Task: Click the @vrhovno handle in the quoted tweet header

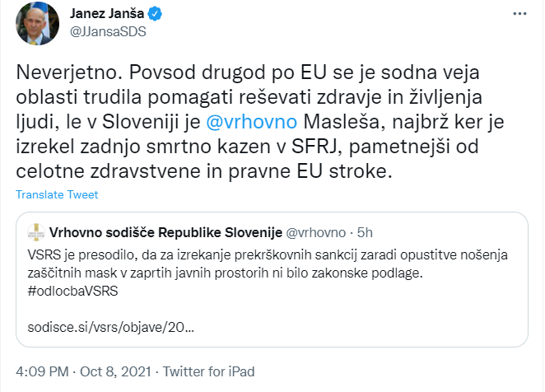Action: pos(316,231)
